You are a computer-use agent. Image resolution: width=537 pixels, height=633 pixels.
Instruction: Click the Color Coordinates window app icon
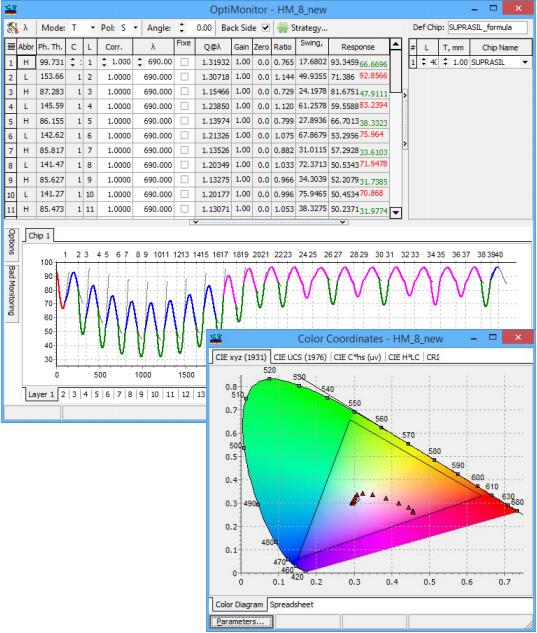coord(216,338)
